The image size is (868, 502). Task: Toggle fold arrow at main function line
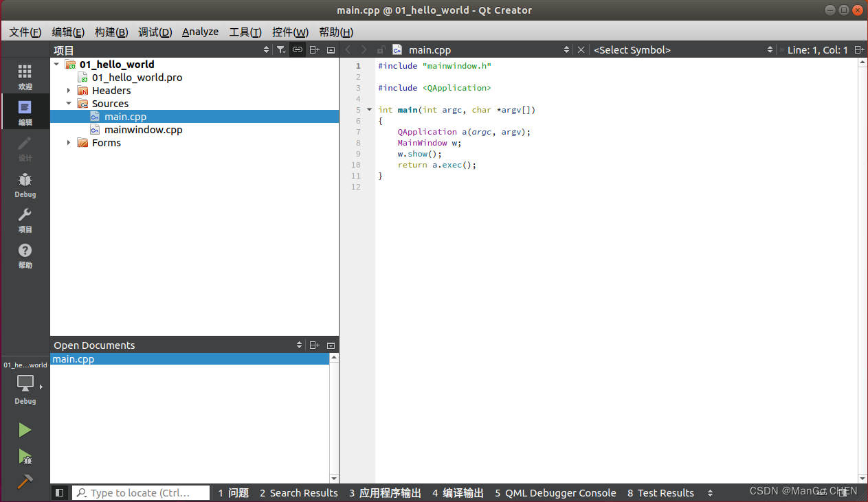click(369, 110)
